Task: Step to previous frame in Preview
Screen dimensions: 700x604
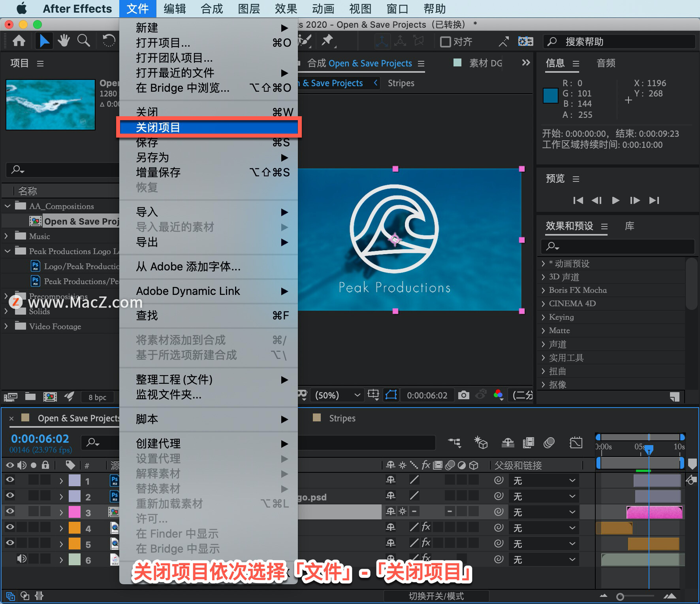Action: 597,200
